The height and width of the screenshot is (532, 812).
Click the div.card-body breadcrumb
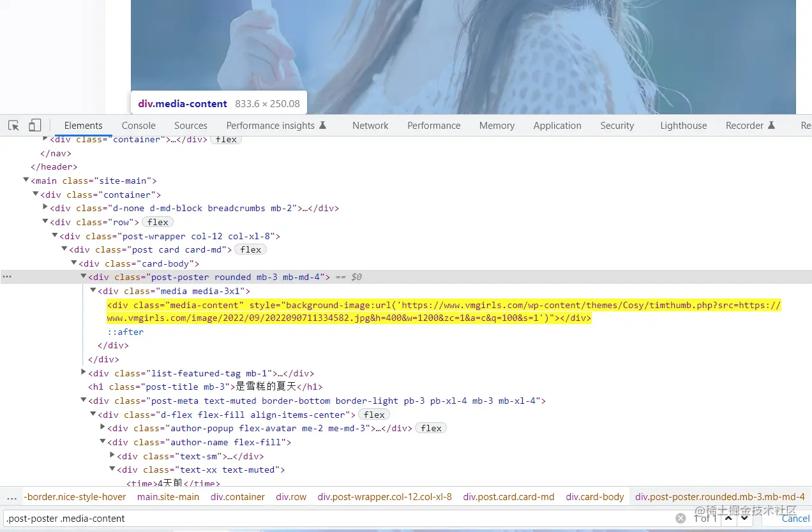tap(595, 497)
